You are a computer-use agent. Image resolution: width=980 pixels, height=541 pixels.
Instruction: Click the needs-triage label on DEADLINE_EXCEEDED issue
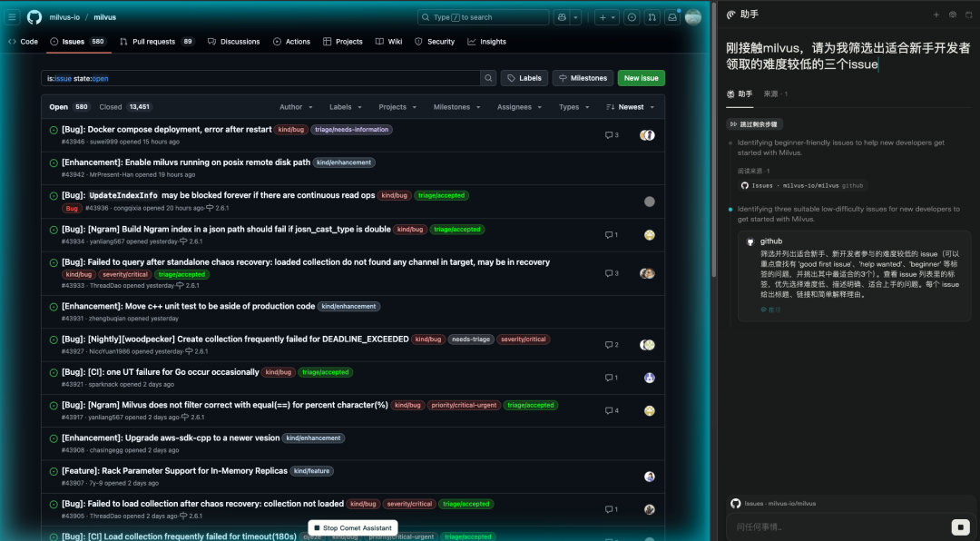(x=471, y=339)
